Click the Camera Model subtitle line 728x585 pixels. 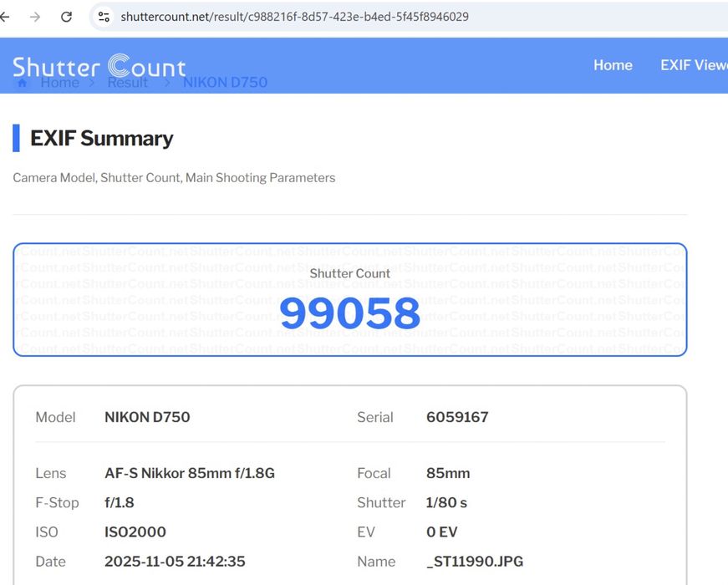(174, 178)
